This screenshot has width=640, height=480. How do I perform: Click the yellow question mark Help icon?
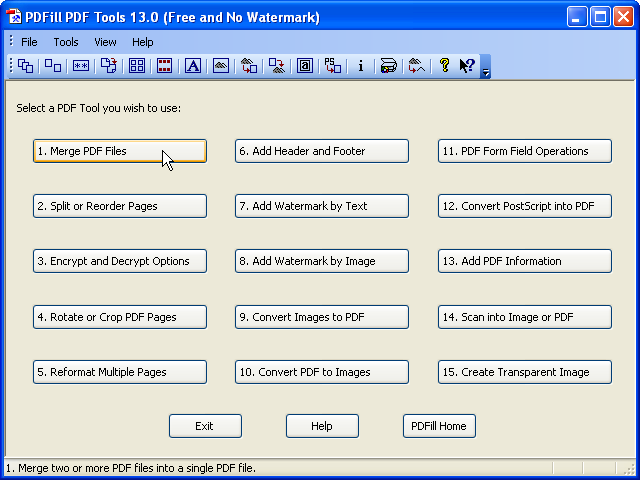tap(445, 66)
